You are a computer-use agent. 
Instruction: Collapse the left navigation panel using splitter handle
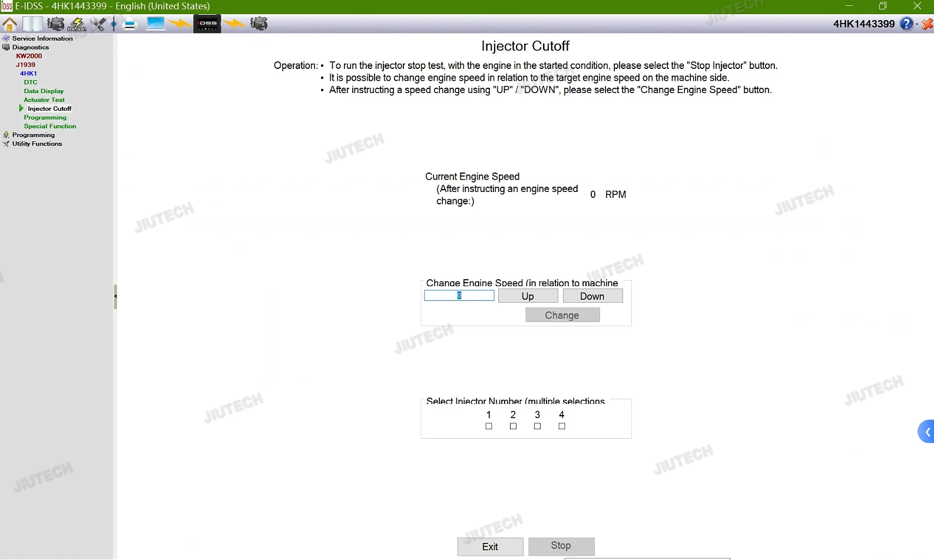pos(115,296)
